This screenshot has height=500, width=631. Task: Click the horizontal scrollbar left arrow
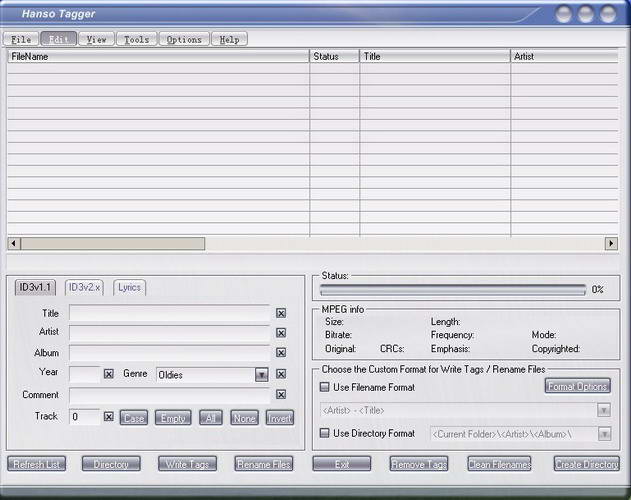(14, 244)
